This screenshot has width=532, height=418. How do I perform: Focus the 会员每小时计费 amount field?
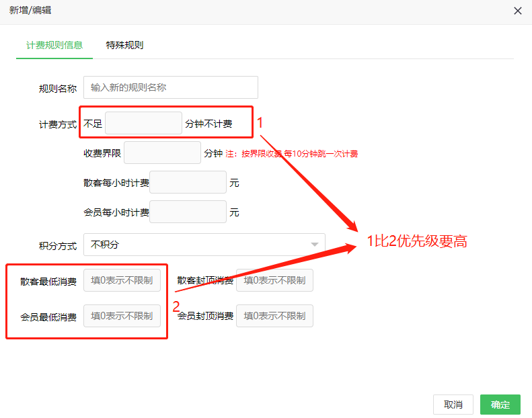coord(188,212)
